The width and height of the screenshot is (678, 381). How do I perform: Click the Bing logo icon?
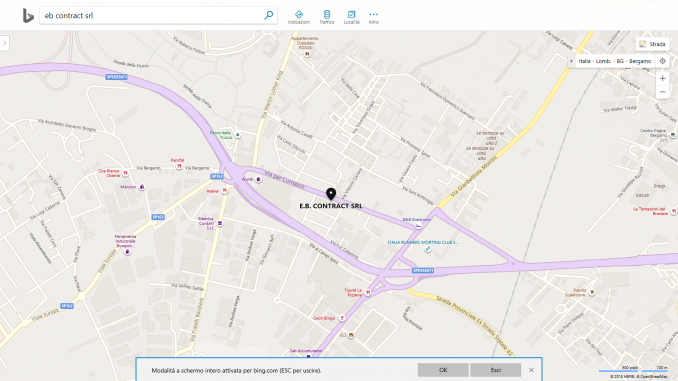click(28, 16)
